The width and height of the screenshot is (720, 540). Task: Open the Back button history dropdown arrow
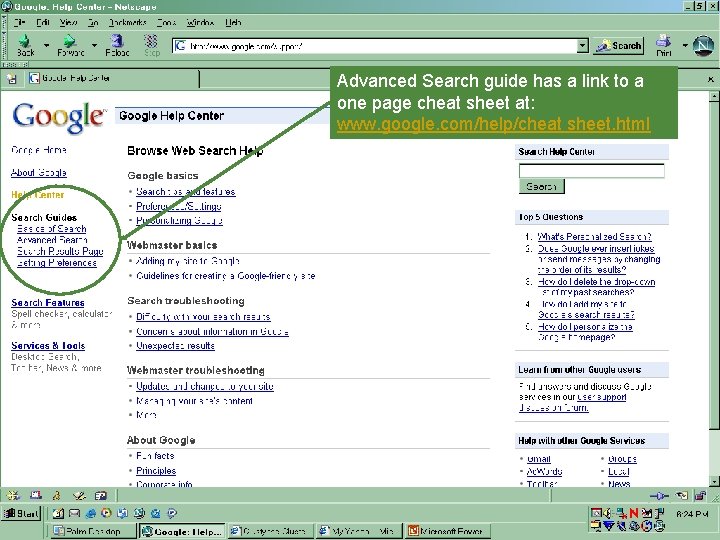tap(46, 45)
